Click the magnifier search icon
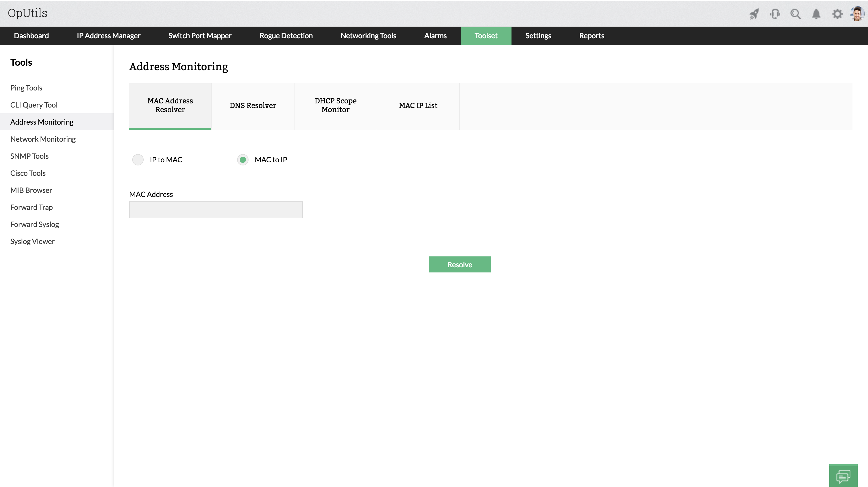The width and height of the screenshot is (868, 487). coord(796,14)
